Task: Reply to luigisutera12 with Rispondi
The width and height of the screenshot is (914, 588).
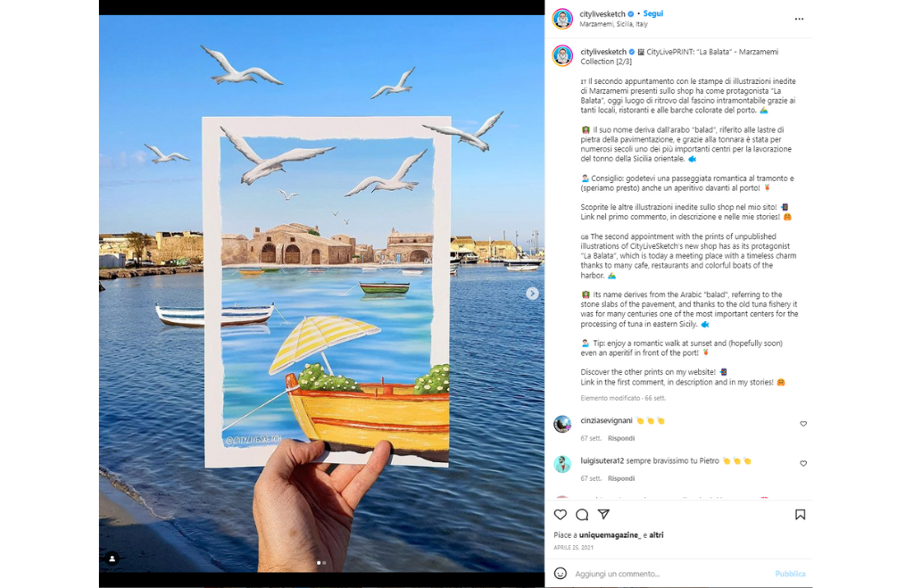Action: click(x=621, y=478)
